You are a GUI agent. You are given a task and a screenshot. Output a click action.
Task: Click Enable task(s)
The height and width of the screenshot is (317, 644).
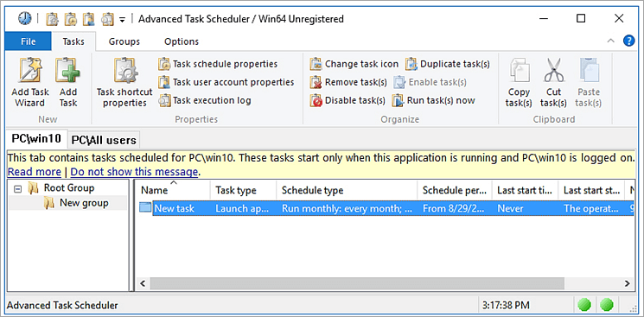point(430,82)
